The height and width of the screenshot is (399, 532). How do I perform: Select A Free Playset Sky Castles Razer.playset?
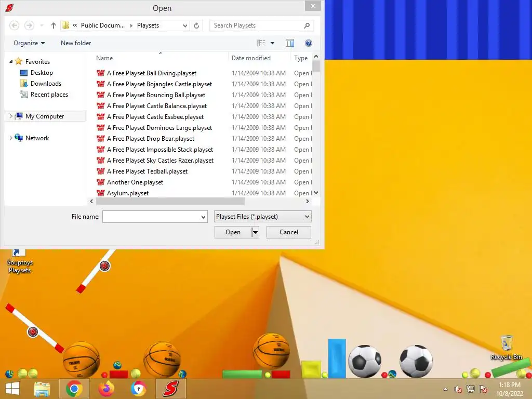pyautogui.click(x=160, y=161)
